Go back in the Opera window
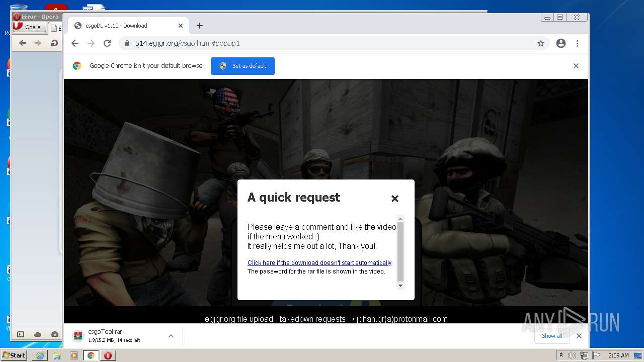Viewport: 644px width, 362px height. [x=22, y=43]
